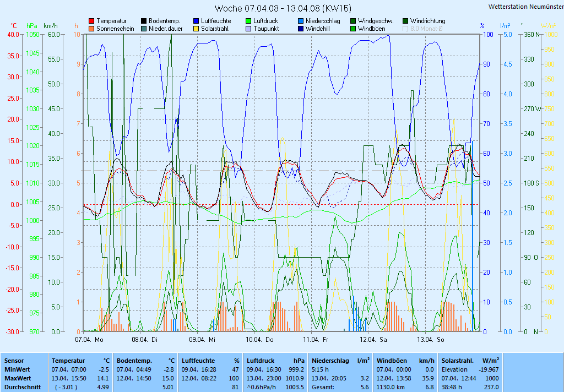Select the chart title Woche 07.04.08 - 13.04.08
Image resolution: width=564 pixels, height=392 pixels.
(283, 8)
